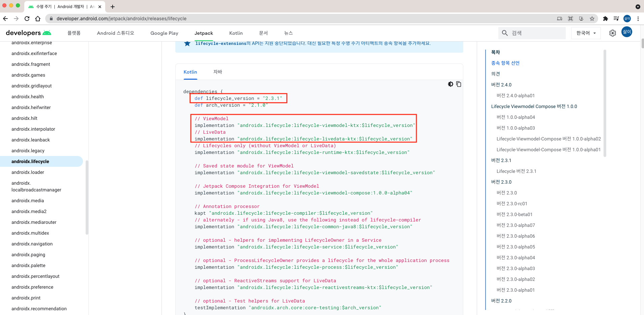Switch to the 자바 code tab
The height and width of the screenshot is (315, 644).
218,72
